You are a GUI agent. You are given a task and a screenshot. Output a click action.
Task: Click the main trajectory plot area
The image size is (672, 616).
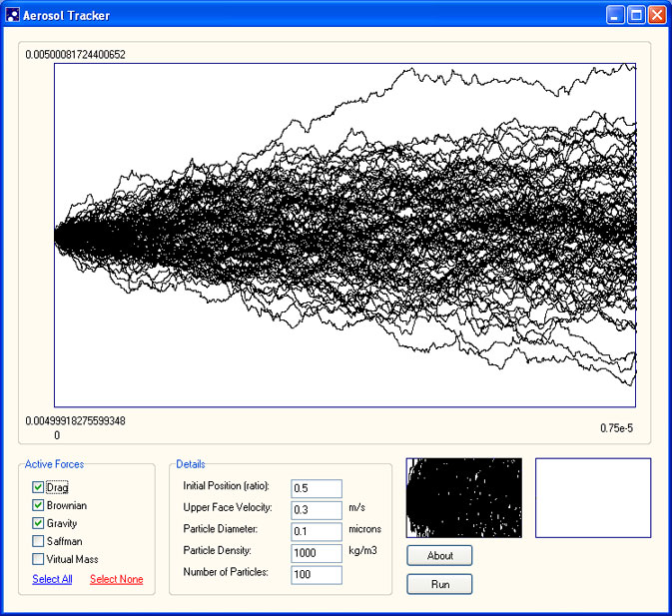pos(344,236)
